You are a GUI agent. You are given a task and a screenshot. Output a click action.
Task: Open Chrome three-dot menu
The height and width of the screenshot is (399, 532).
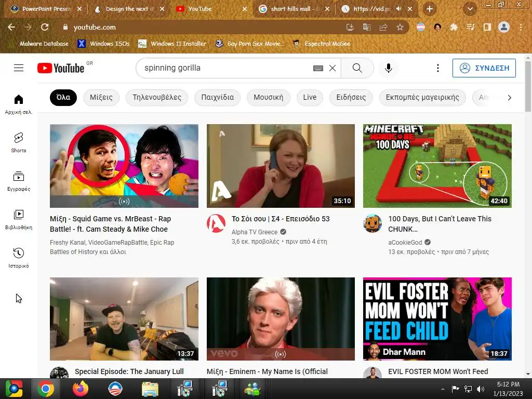click(521, 27)
